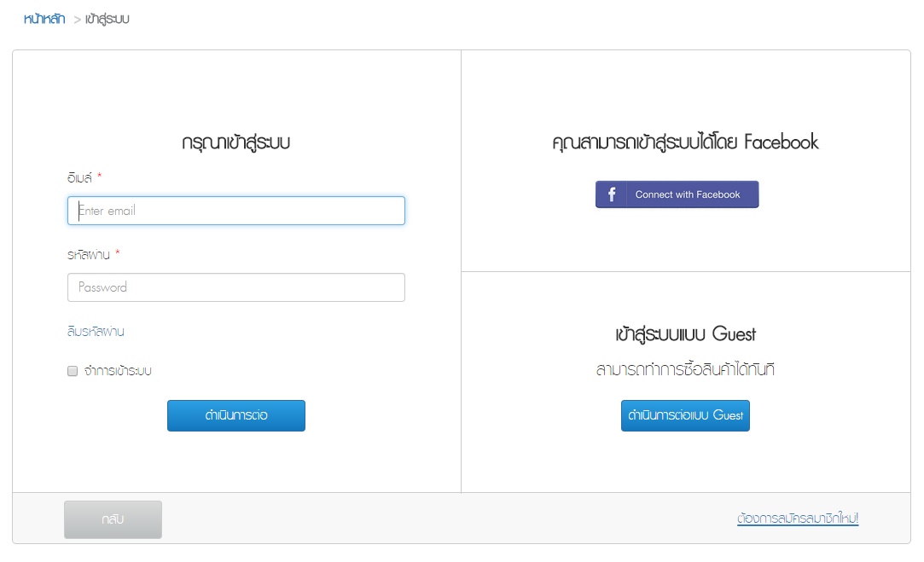Navigate to หน้าหลัก in the breadcrumb

44,19
